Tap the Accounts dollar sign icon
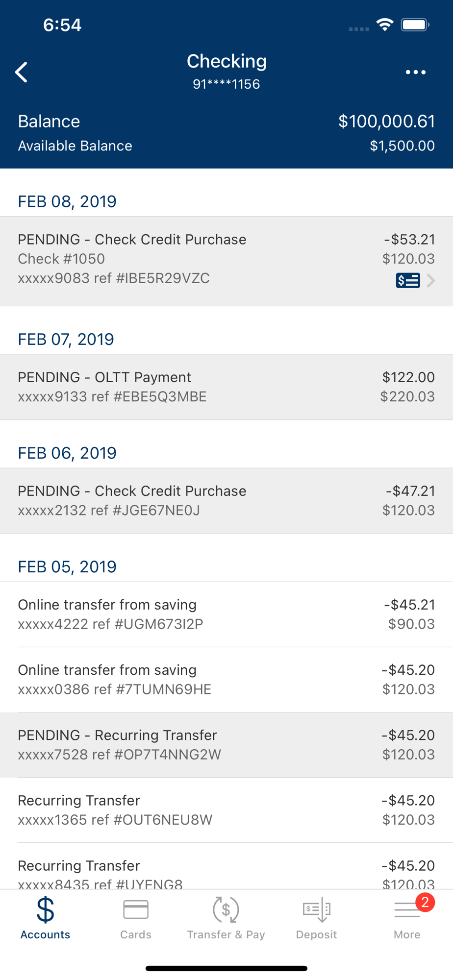Viewport: 453px width, 980px height. 45,910
